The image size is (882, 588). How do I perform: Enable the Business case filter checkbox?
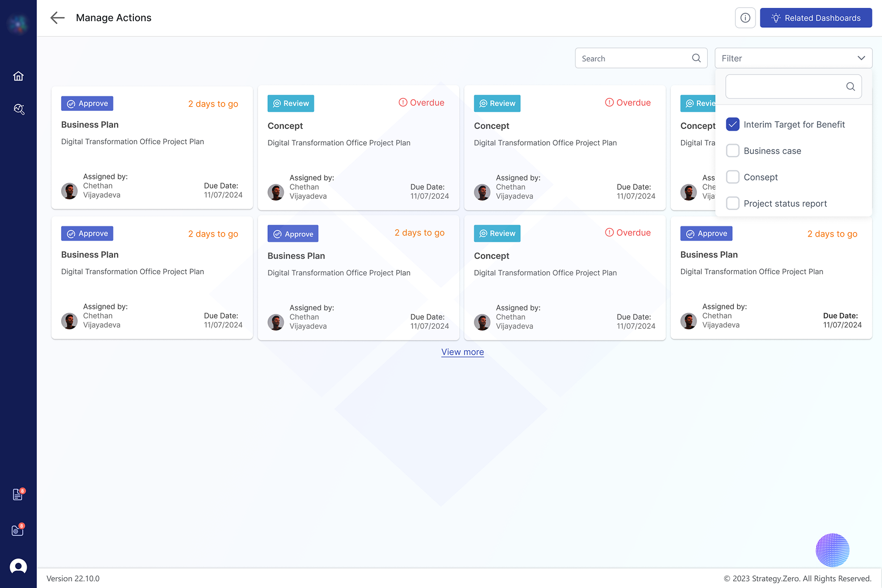click(732, 150)
